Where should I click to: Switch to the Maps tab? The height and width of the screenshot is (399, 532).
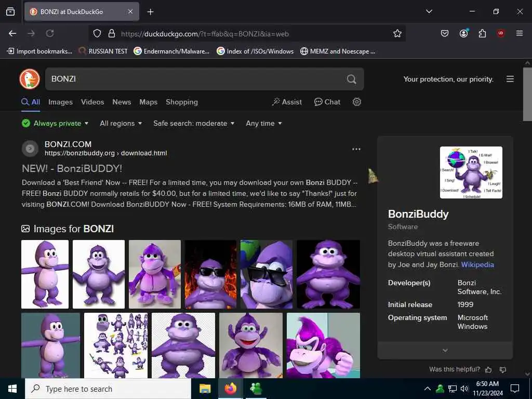coord(148,102)
